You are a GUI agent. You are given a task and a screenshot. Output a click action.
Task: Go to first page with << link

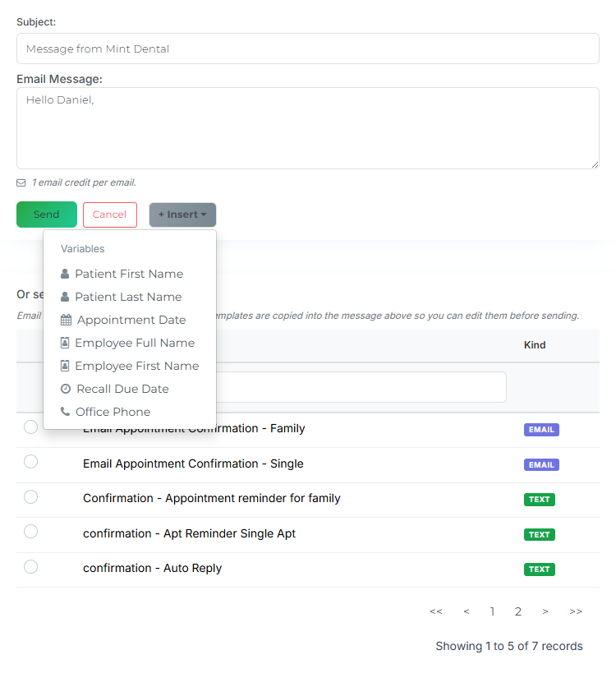point(436,611)
